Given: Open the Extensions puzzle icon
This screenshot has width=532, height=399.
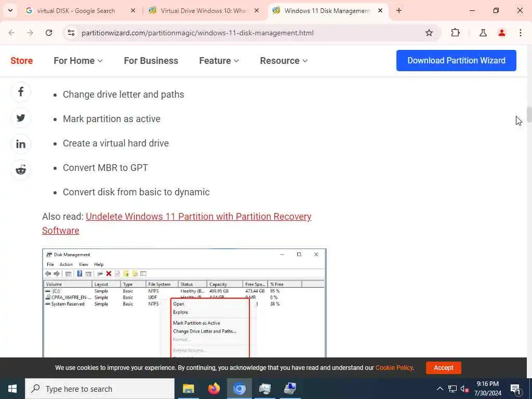Looking at the screenshot, I should click(455, 33).
